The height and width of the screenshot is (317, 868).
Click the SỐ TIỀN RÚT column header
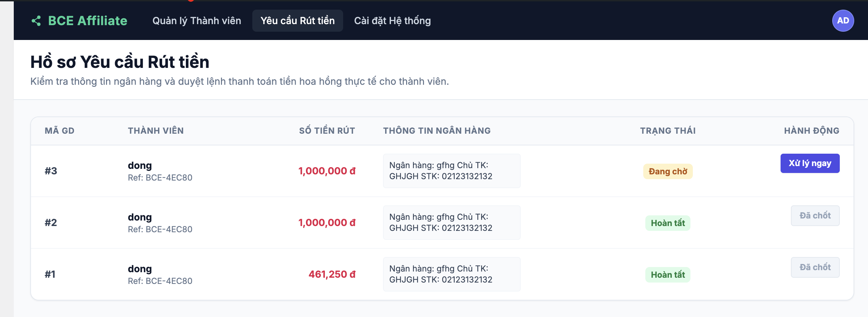(327, 131)
